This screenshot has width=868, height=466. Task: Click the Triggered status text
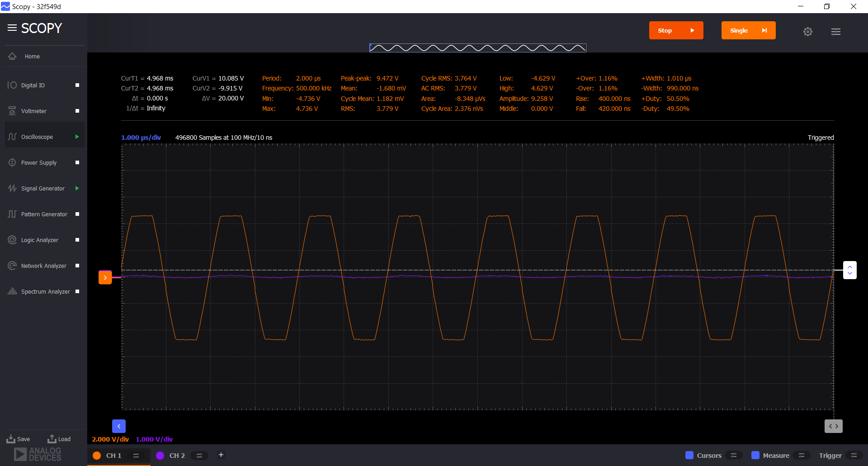(x=821, y=138)
